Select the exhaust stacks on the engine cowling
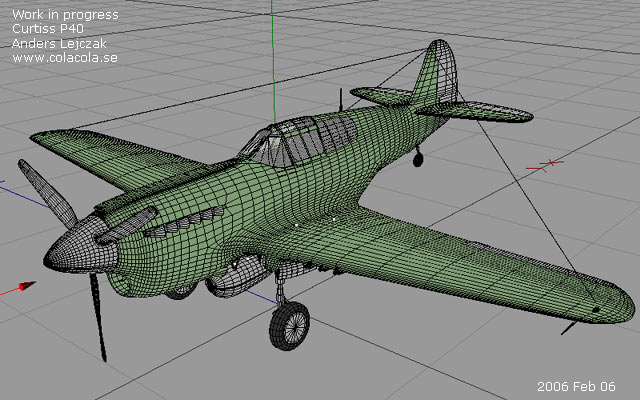The height and width of the screenshot is (400, 640). (x=184, y=222)
